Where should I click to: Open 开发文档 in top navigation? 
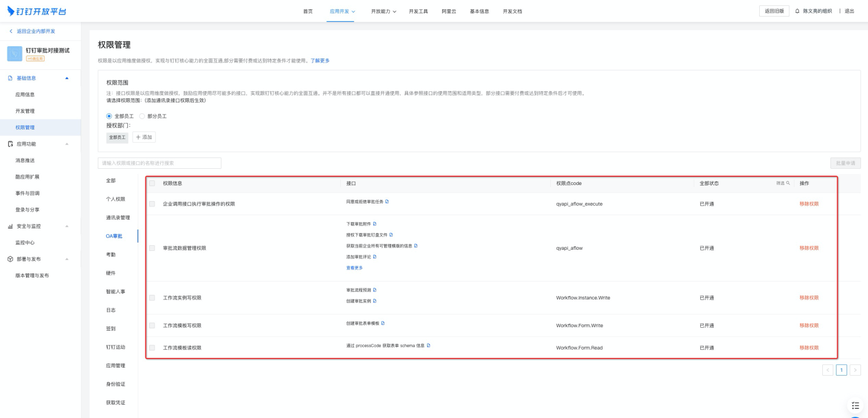coord(512,11)
